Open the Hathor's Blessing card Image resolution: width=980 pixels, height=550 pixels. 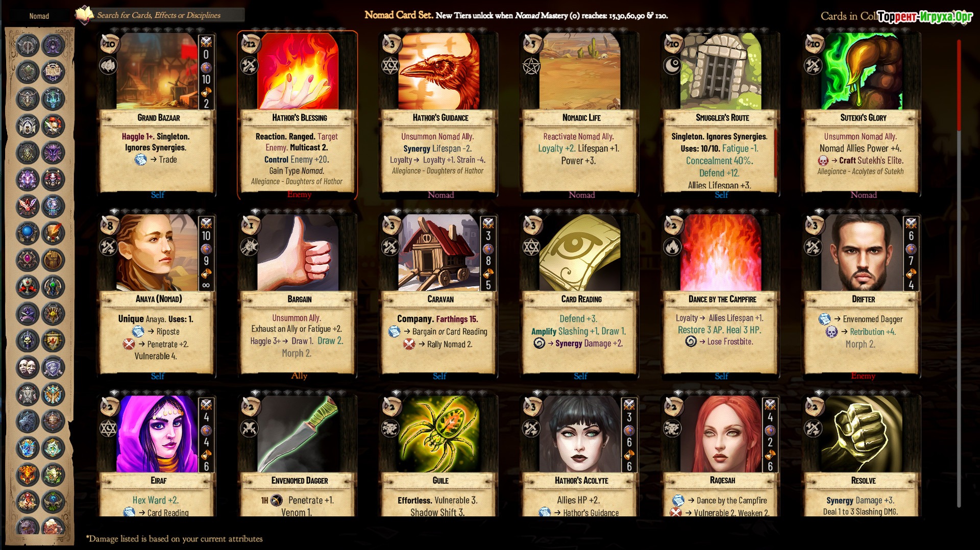(x=298, y=115)
